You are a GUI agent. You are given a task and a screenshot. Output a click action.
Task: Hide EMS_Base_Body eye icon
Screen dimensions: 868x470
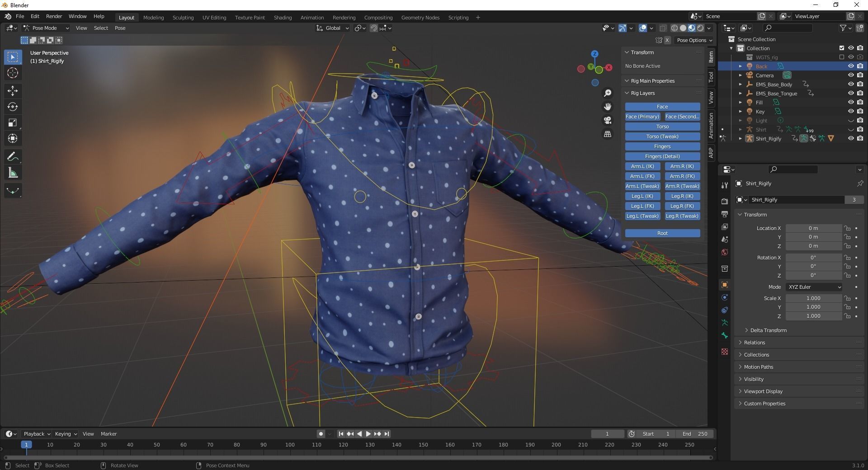(x=850, y=84)
